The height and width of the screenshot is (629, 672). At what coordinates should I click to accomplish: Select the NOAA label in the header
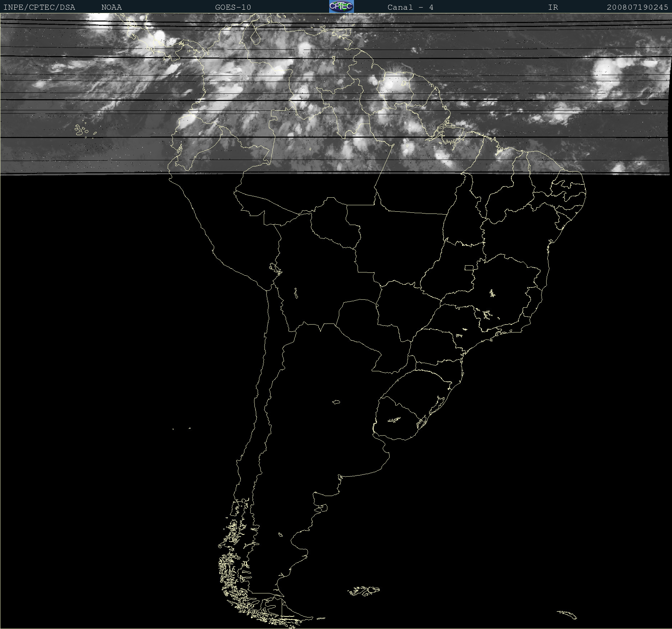(x=111, y=7)
